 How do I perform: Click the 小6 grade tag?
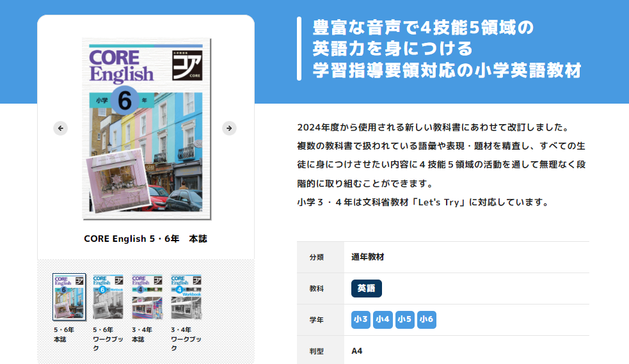tap(427, 319)
